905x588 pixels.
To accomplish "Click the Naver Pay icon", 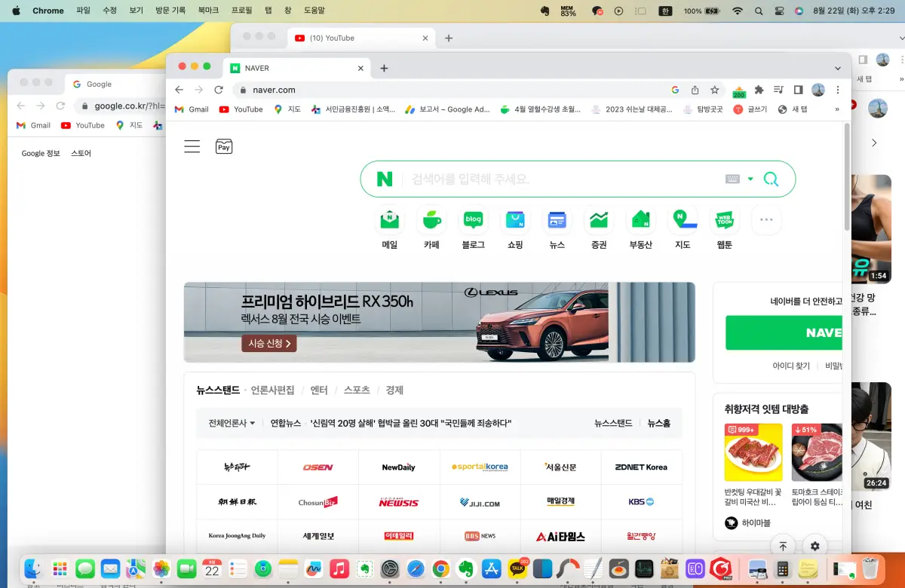I will tap(224, 147).
